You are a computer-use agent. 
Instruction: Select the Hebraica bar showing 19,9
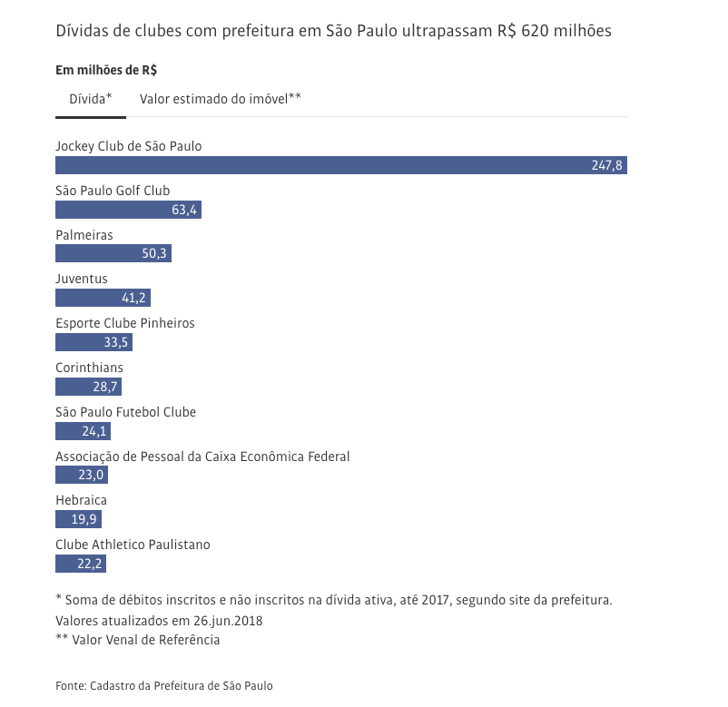point(78,519)
